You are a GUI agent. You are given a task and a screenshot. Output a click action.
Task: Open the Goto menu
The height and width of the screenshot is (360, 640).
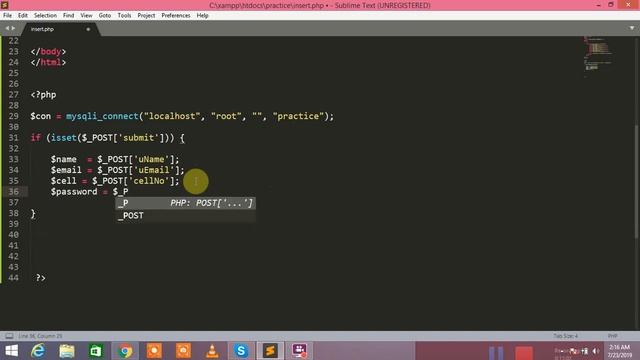104,16
